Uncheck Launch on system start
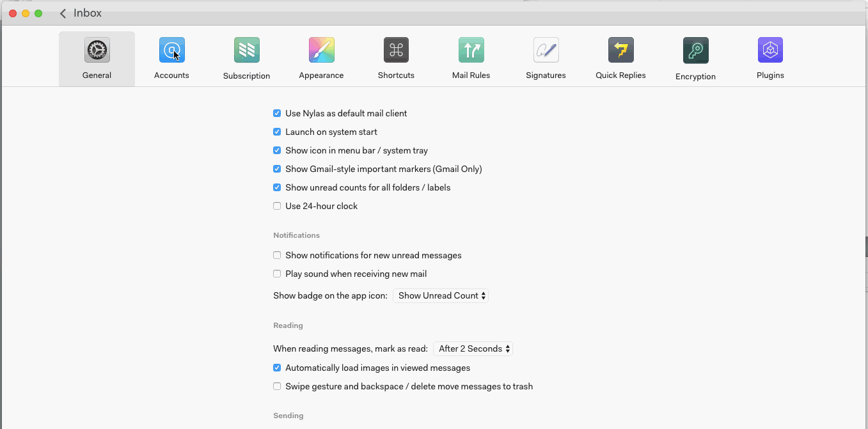Image resolution: width=868 pixels, height=429 pixels. pyautogui.click(x=277, y=132)
